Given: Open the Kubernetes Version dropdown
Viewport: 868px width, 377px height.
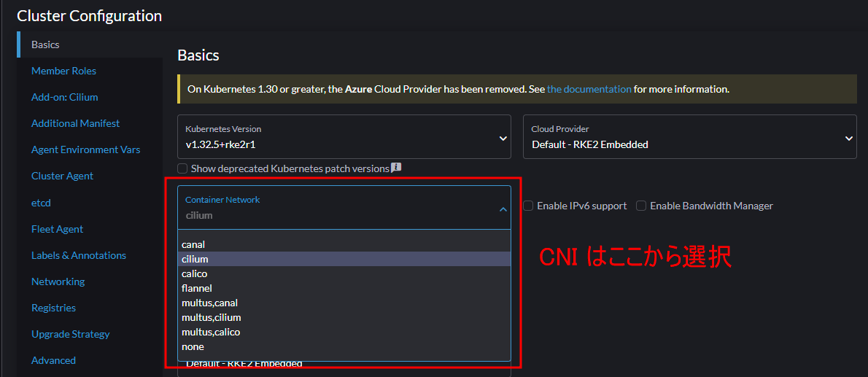Looking at the screenshot, I should click(x=344, y=137).
